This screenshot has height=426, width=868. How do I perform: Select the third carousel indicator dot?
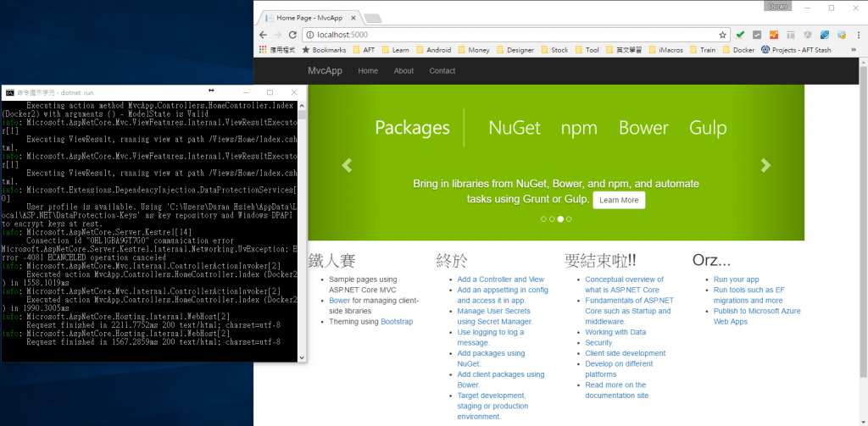tap(560, 219)
